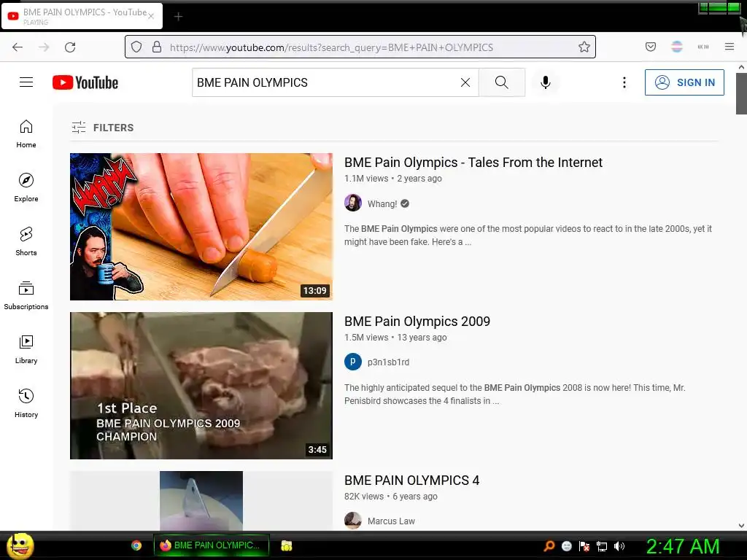This screenshot has height=560, width=747.
Task: Open the p3n1sb1rd channel name
Action: point(388,362)
